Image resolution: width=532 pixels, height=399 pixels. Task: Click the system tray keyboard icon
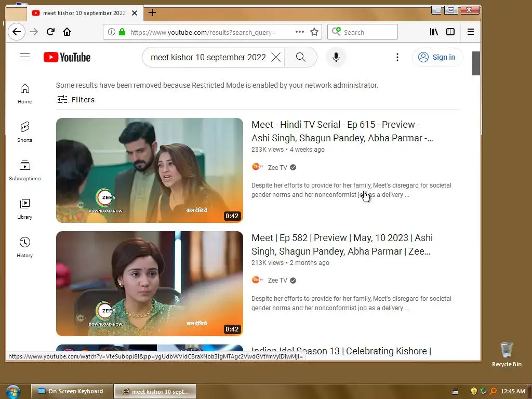tap(455, 392)
